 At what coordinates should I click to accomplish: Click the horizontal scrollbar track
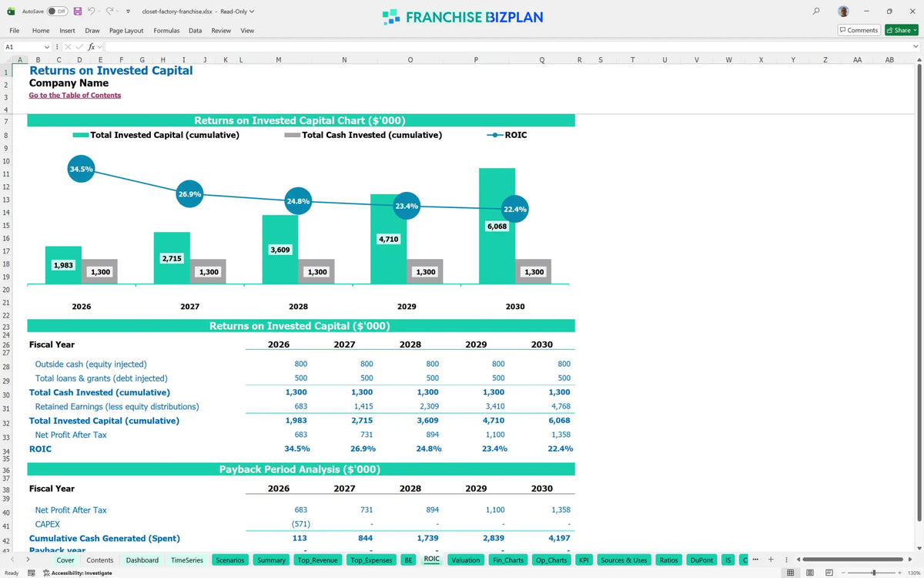855,560
